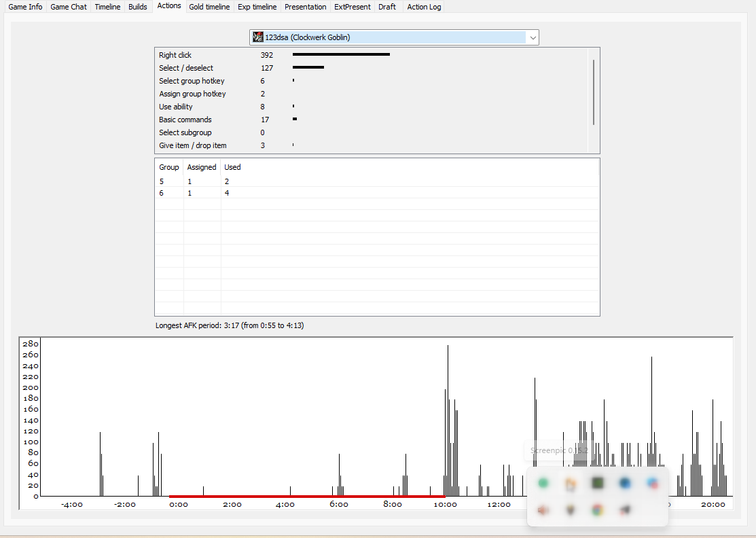Viewport: 756px width, 538px height.
Task: Go to the Draft tab
Action: pyautogui.click(x=387, y=7)
